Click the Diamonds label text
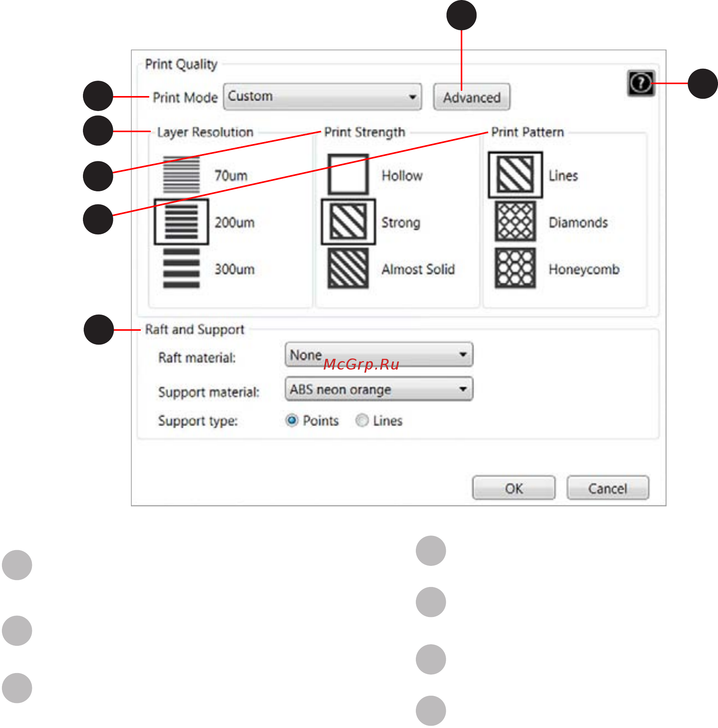The width and height of the screenshot is (718, 728). (578, 222)
